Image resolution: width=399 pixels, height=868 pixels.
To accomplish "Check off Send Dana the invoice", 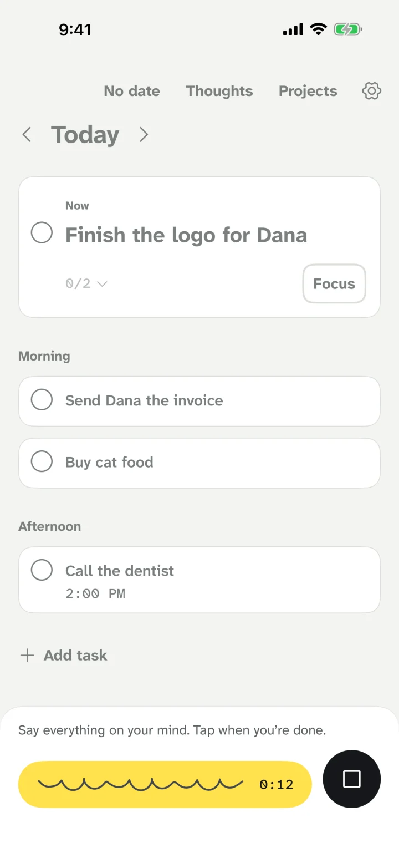I will pyautogui.click(x=42, y=399).
